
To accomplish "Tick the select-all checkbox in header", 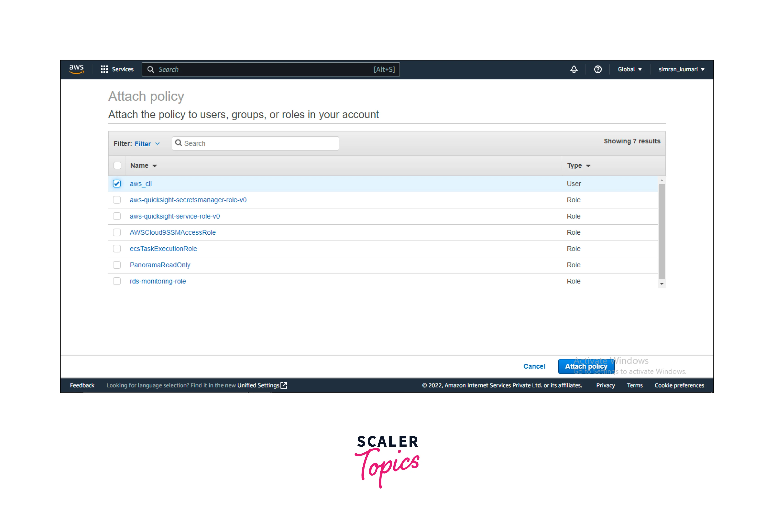I will click(x=117, y=166).
